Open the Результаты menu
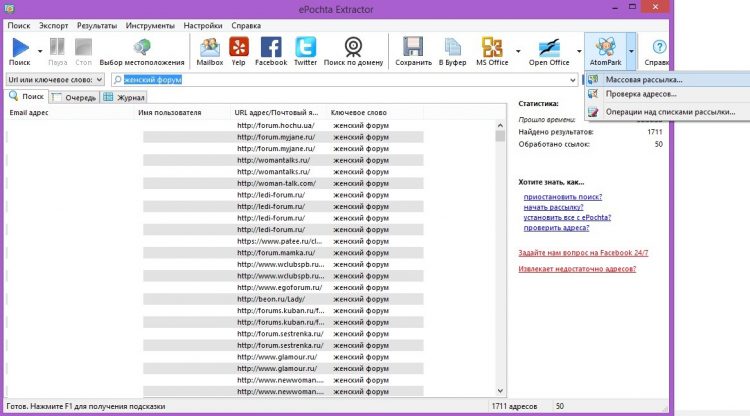Screen dimensions: 750x416 (97, 25)
